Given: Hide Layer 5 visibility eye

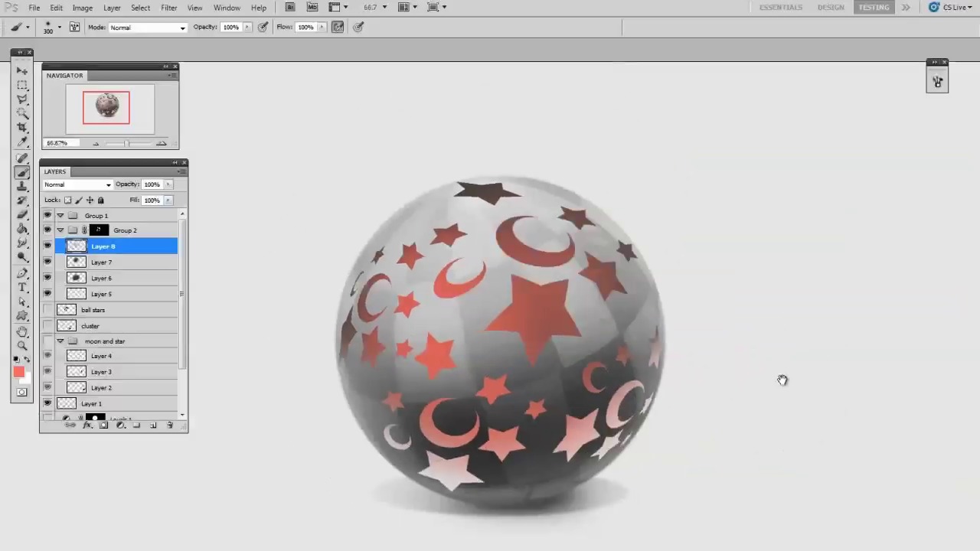Looking at the screenshot, I should [47, 294].
